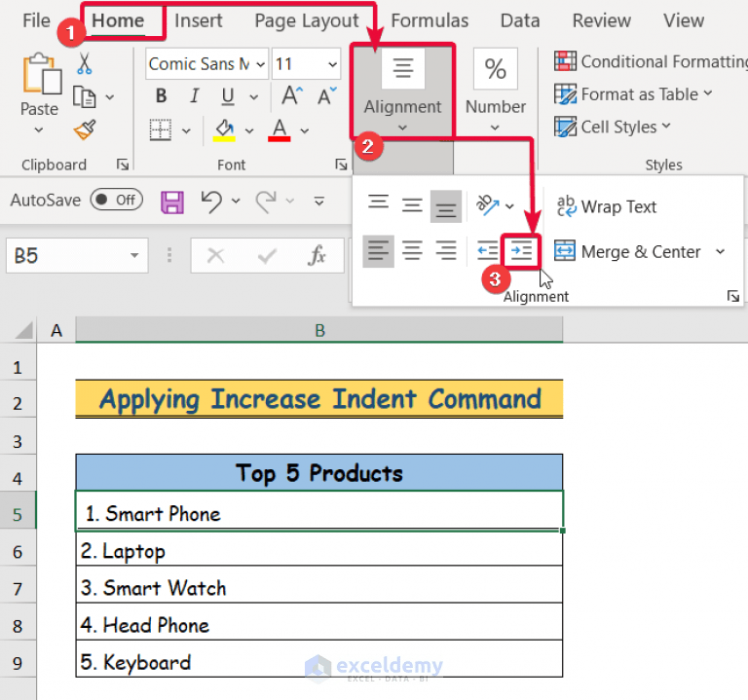Switch to the Formulas tab
748x700 pixels.
(430, 20)
